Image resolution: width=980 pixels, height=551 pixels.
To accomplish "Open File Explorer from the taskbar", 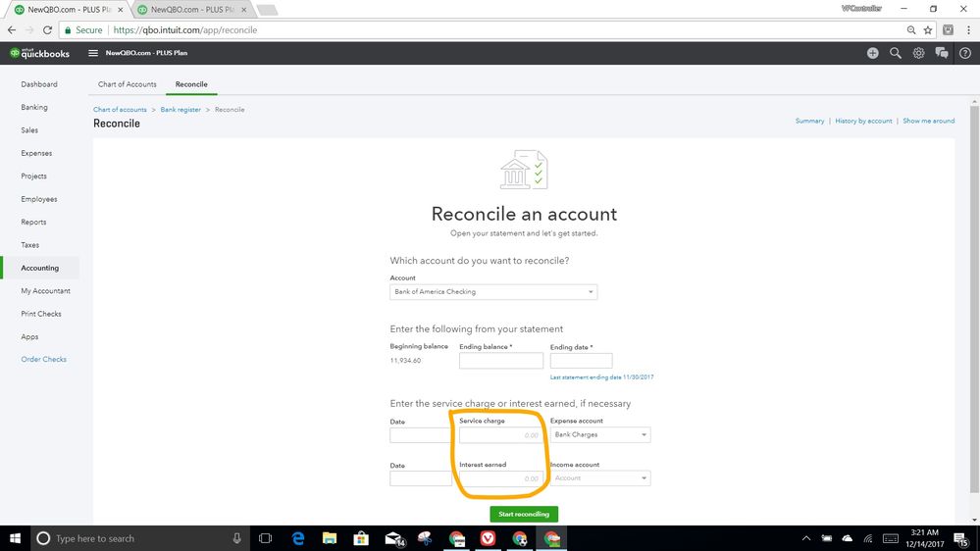I will point(330,538).
